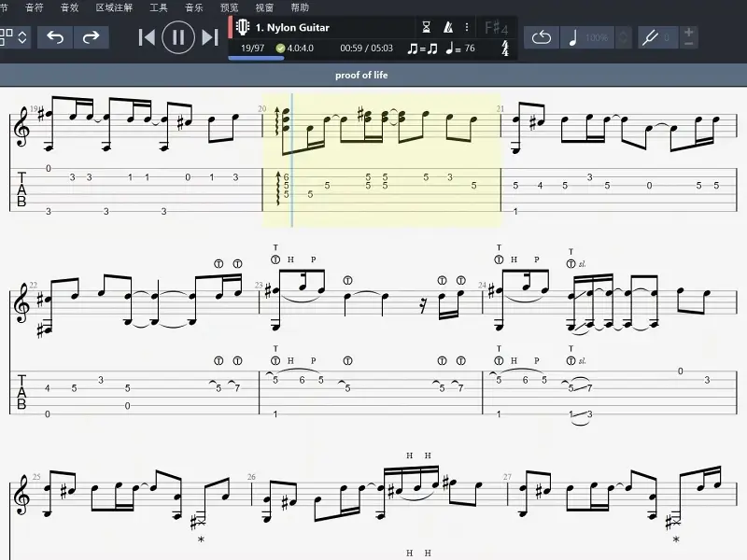Click the playback time 00:59 / 05:03

tap(366, 49)
